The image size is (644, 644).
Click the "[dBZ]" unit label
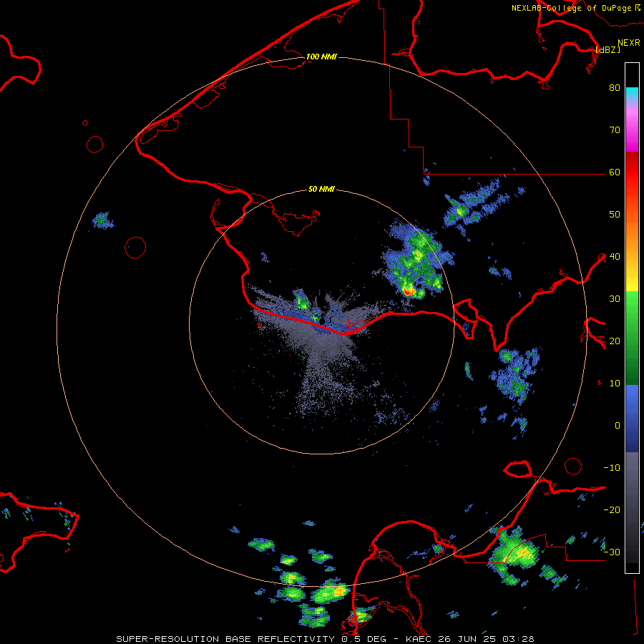(x=608, y=49)
